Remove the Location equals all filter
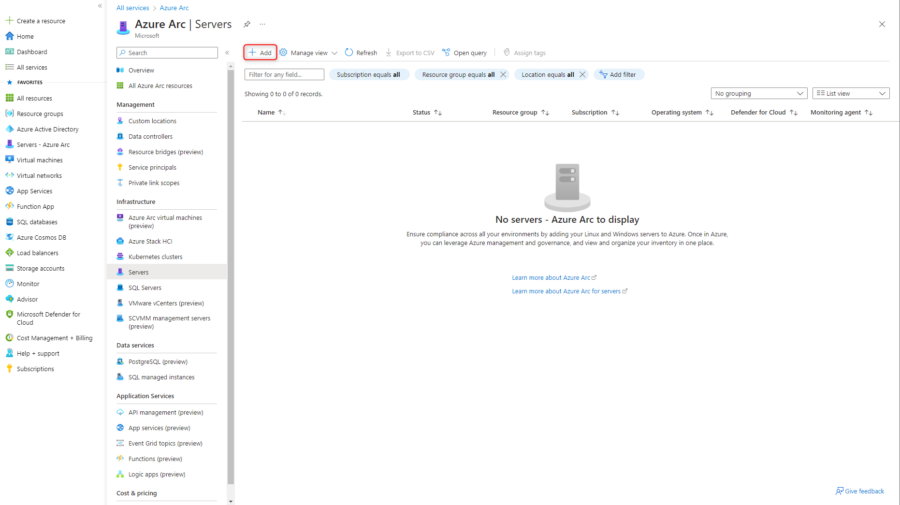900x505 pixels. point(582,75)
